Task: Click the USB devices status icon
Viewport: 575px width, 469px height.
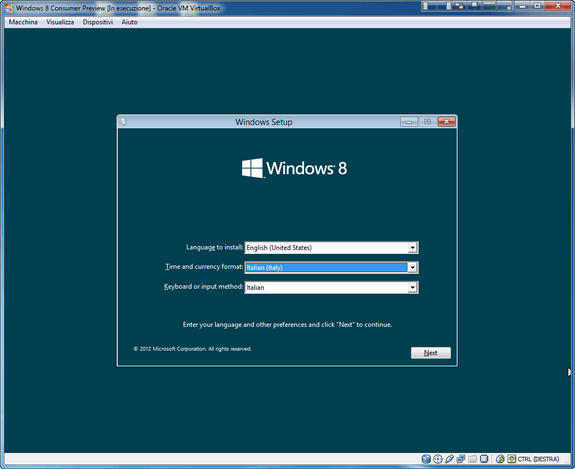Action: tap(449, 459)
